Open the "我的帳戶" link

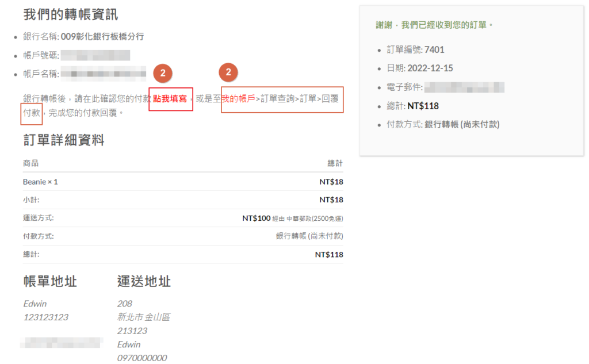[239, 99]
